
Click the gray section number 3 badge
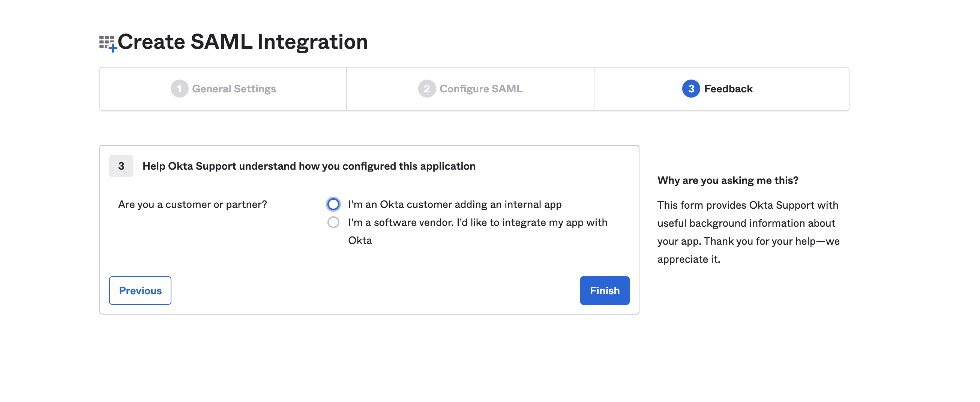(x=121, y=166)
